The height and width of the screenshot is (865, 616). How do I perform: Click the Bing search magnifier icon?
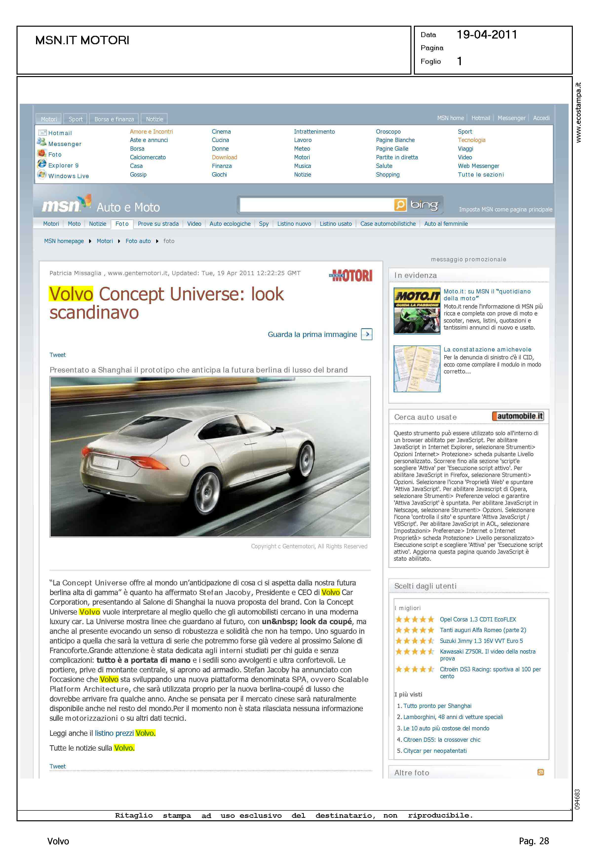400,205
